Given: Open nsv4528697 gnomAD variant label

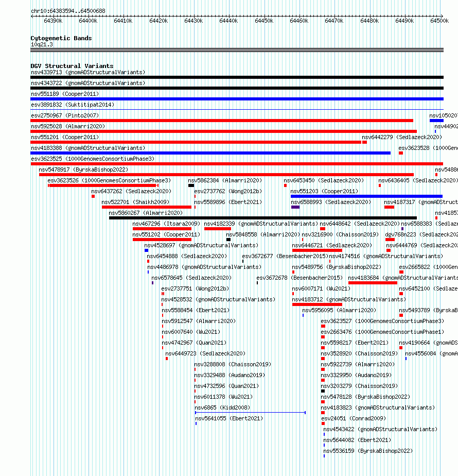Looking at the screenshot, I should pyautogui.click(x=201, y=245).
